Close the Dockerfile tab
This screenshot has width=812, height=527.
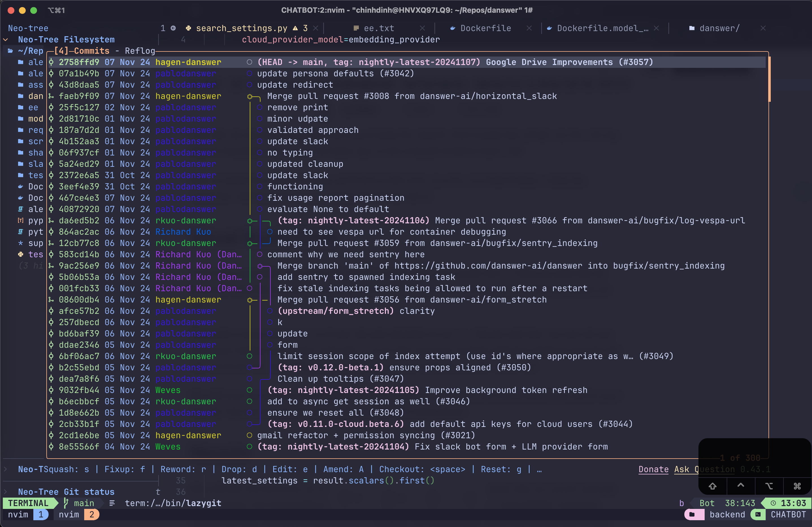click(529, 28)
